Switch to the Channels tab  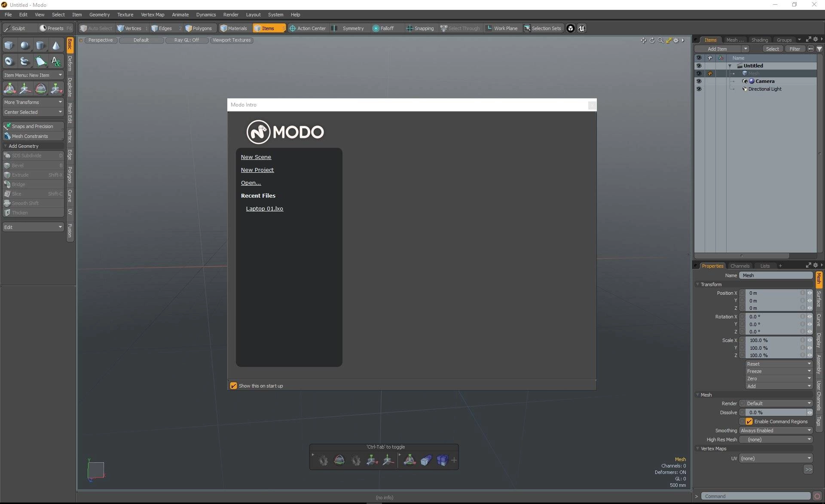[739, 266]
